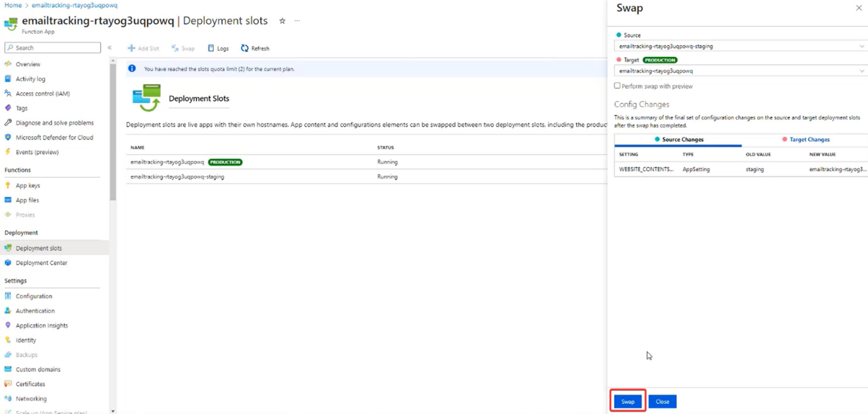Click the old value 'staging' cell
Image resolution: width=868 pixels, height=414 pixels.
pos(755,169)
